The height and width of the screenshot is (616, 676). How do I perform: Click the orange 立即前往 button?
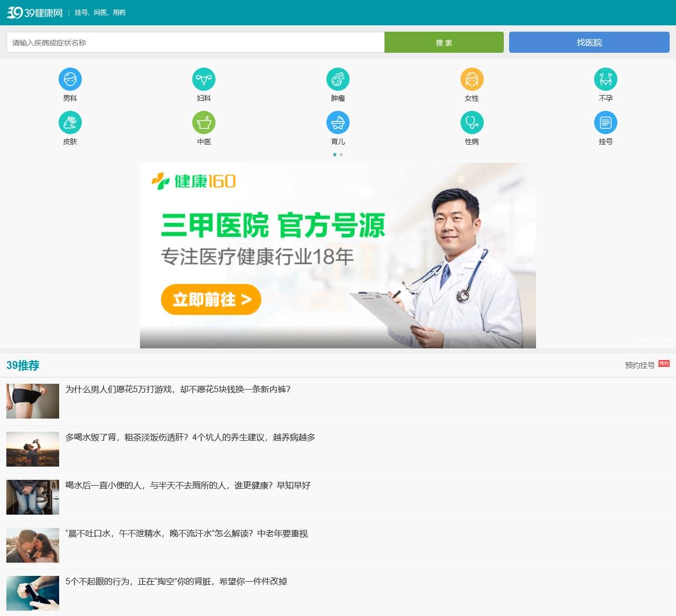tap(211, 299)
